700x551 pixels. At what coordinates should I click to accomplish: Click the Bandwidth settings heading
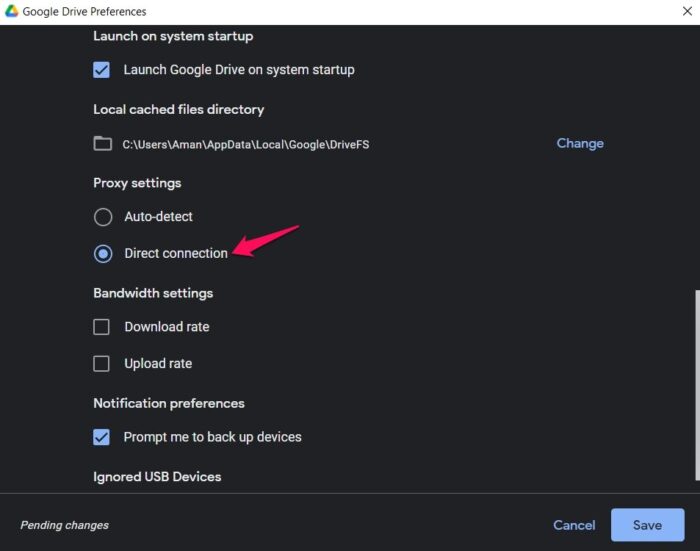[x=153, y=293]
